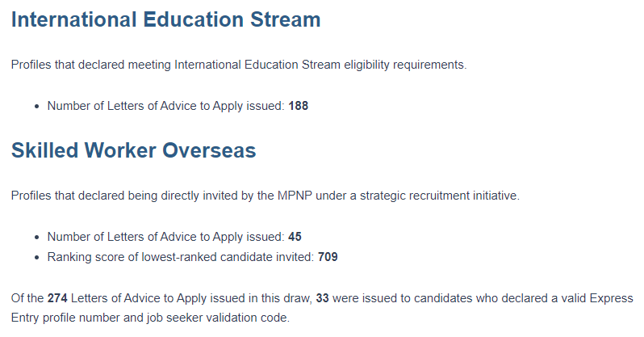Click the bullet dot before the 188 line
Image resolution: width=644 pixels, height=337 pixels.
coord(38,107)
